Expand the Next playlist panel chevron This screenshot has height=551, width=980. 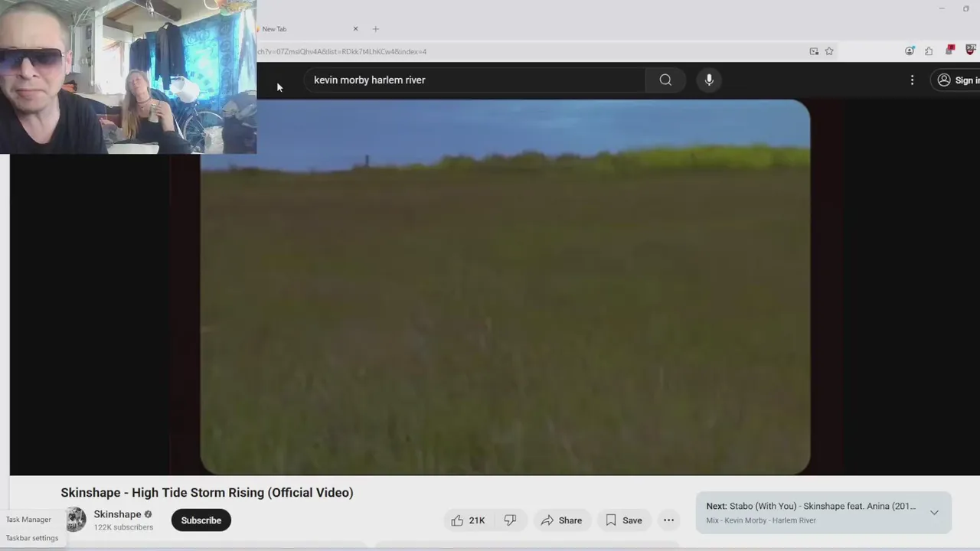(934, 513)
